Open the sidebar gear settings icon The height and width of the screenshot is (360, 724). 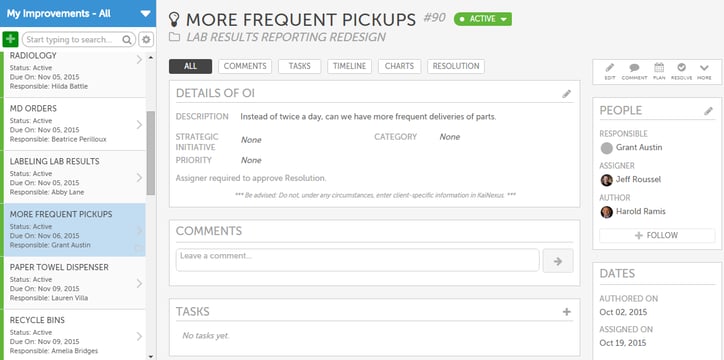point(146,40)
